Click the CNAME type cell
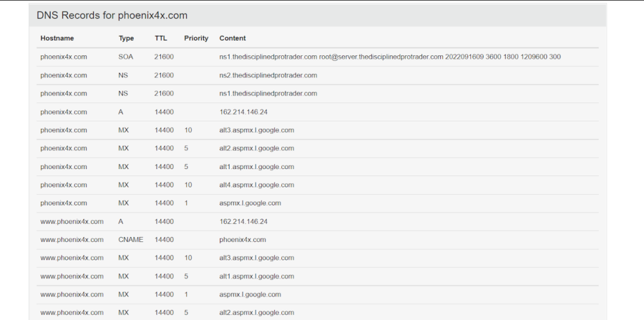The height and width of the screenshot is (320, 644). click(131, 240)
